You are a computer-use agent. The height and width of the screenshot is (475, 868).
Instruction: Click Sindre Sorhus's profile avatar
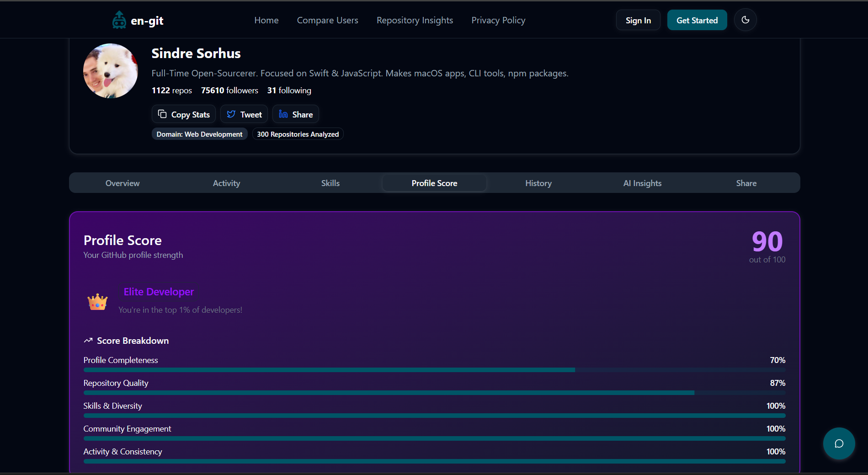pos(110,70)
